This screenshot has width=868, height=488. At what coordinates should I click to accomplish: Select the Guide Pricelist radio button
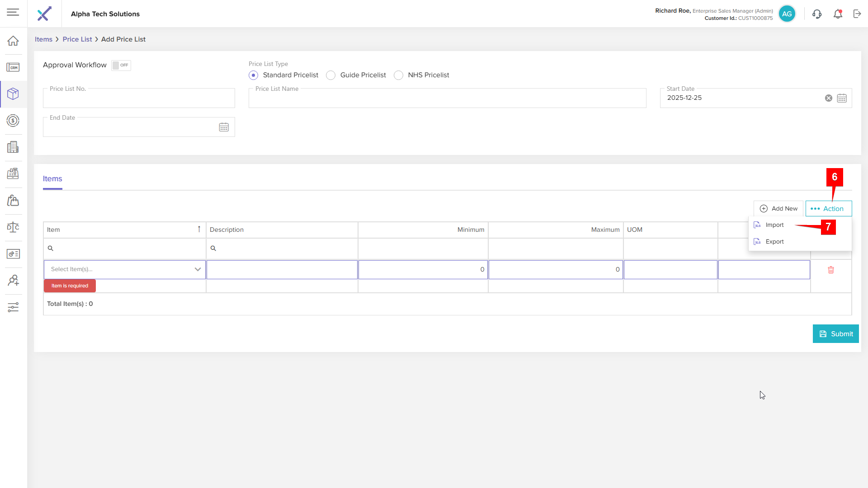(x=331, y=75)
